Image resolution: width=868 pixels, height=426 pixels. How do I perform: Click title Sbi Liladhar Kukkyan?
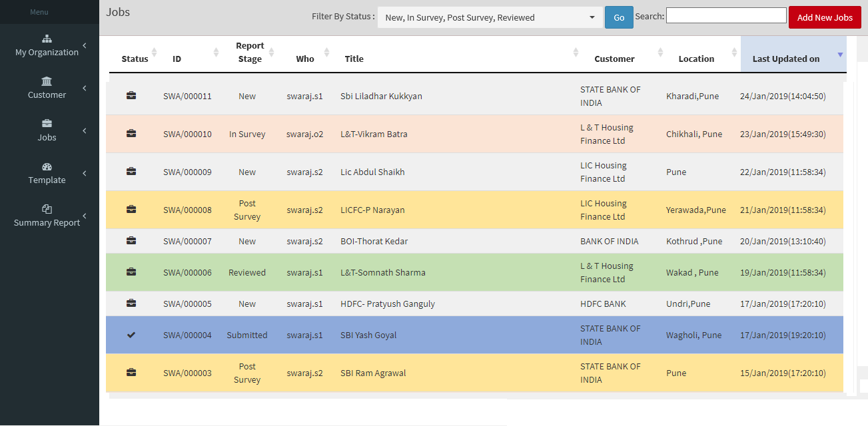pos(381,96)
